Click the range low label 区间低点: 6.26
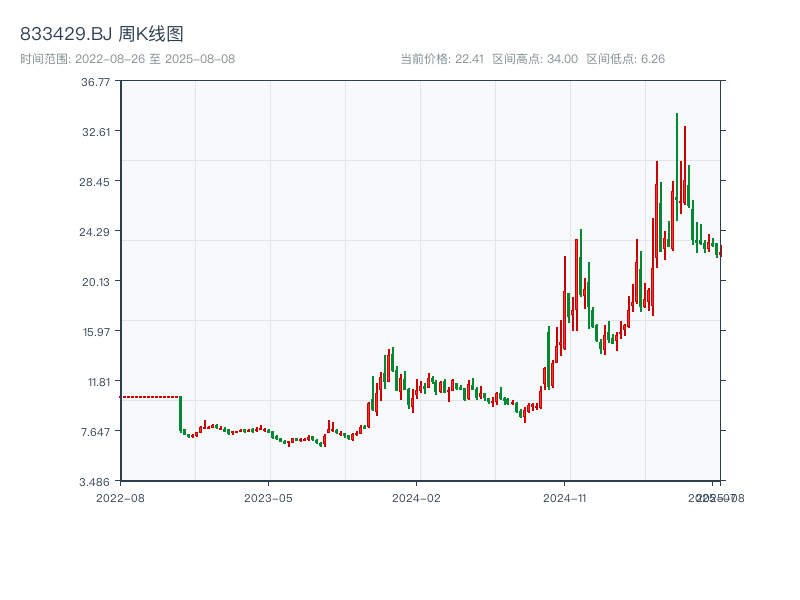Image resolution: width=800 pixels, height=600 pixels. tap(626, 59)
